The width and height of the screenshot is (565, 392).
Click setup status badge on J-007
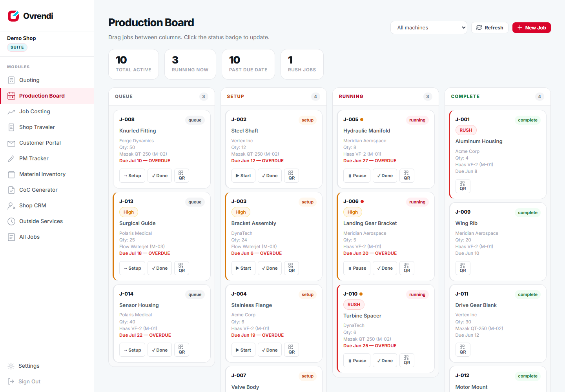coord(308,376)
